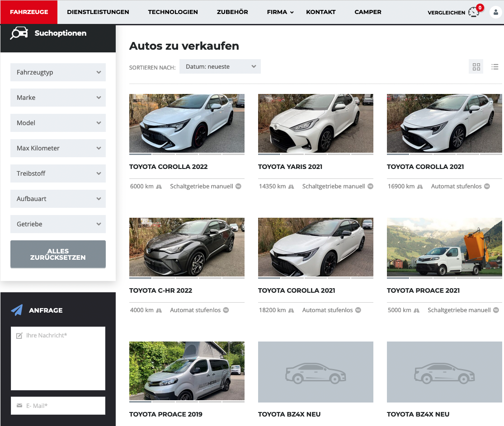
Task: Select Zubehör in the navigation
Action: click(x=232, y=12)
